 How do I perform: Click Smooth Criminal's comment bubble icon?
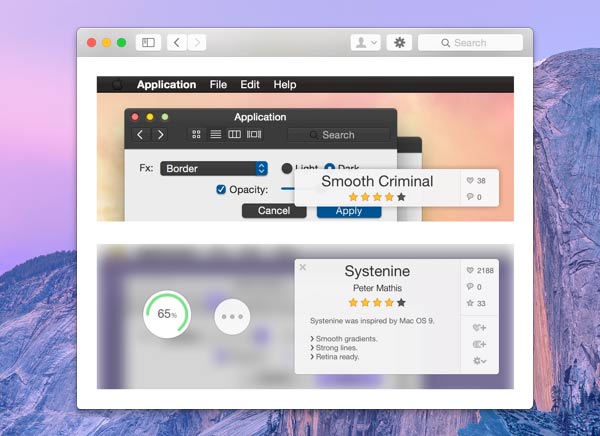[x=470, y=196]
